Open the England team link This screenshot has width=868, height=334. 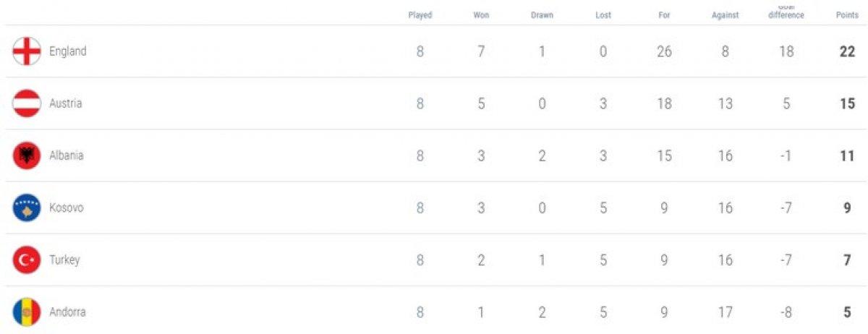point(67,51)
